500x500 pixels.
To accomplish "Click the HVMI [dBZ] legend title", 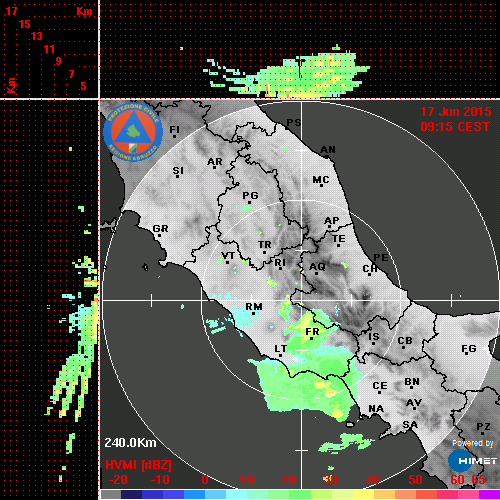I will pos(138,465).
